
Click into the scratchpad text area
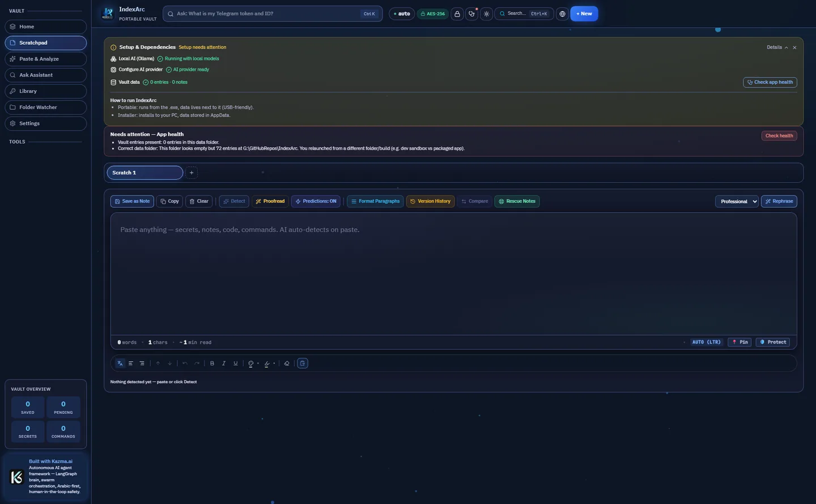[453, 274]
